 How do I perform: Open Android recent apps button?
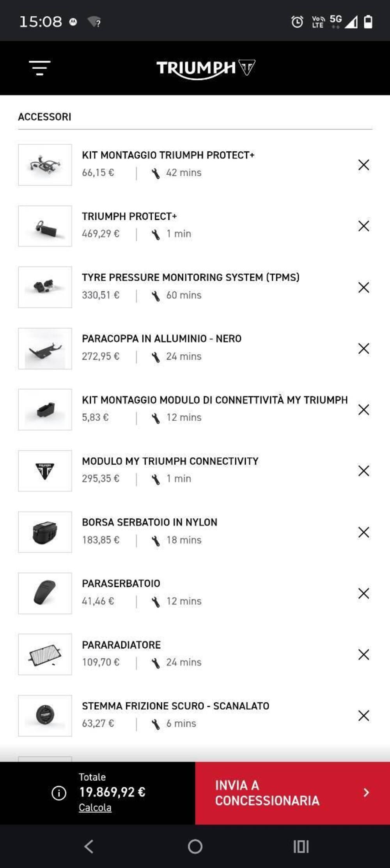coord(301,847)
